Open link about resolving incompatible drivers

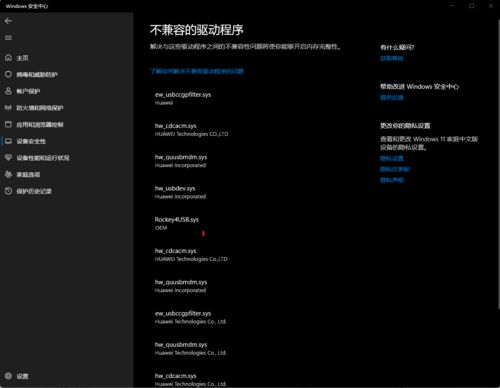(x=197, y=71)
